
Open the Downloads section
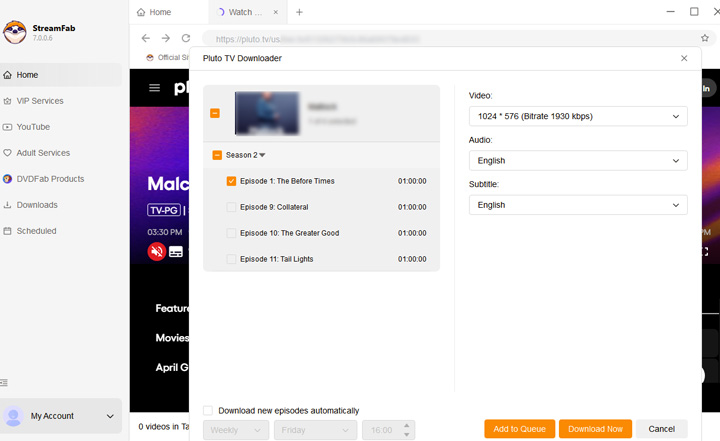pos(61,205)
